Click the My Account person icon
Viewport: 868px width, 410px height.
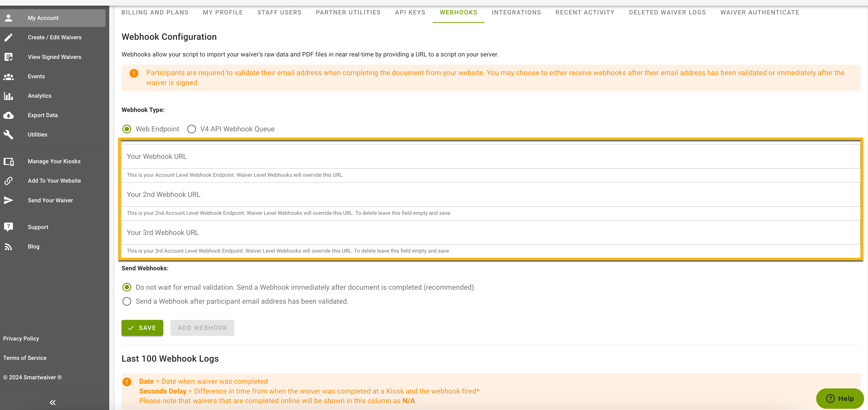(8, 18)
